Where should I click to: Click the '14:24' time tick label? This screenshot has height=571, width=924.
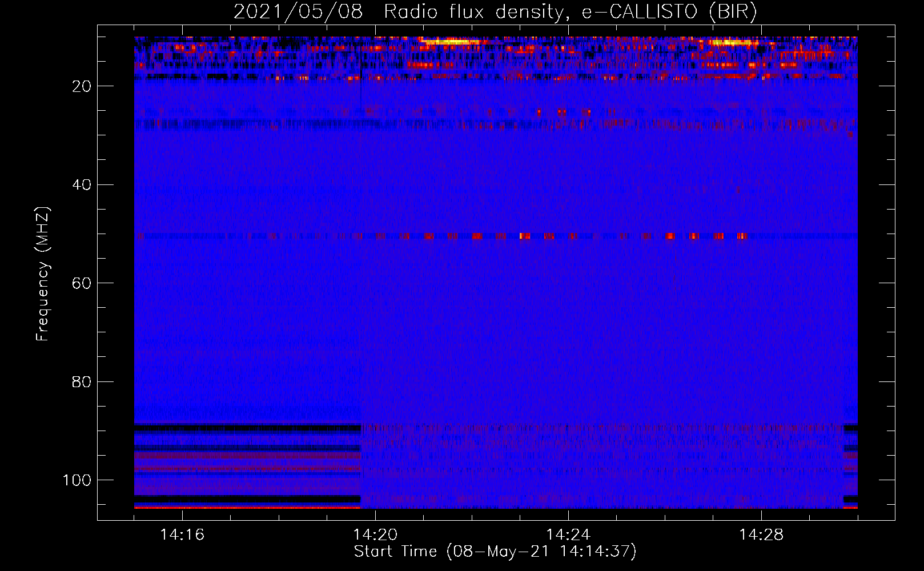tap(568, 535)
